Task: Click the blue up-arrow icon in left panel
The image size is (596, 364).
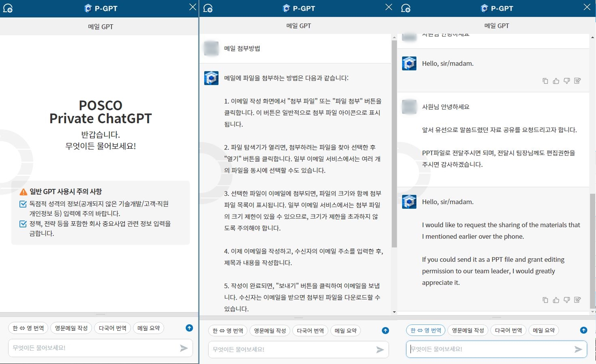Action: click(189, 328)
